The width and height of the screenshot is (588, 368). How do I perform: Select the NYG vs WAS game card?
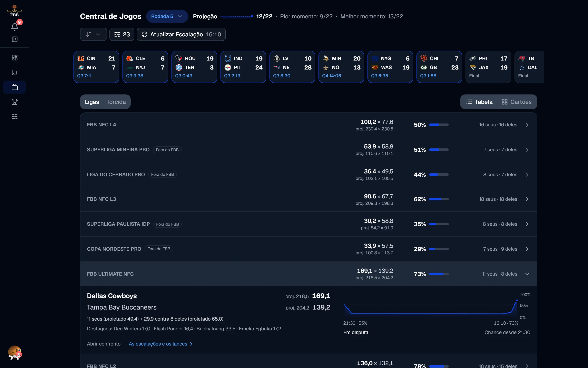pos(390,67)
